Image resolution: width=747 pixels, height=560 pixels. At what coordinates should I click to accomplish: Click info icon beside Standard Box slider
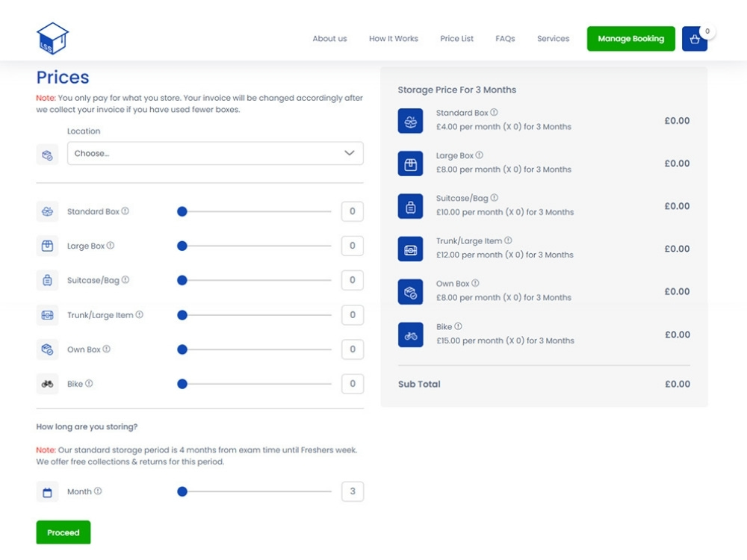[125, 211]
